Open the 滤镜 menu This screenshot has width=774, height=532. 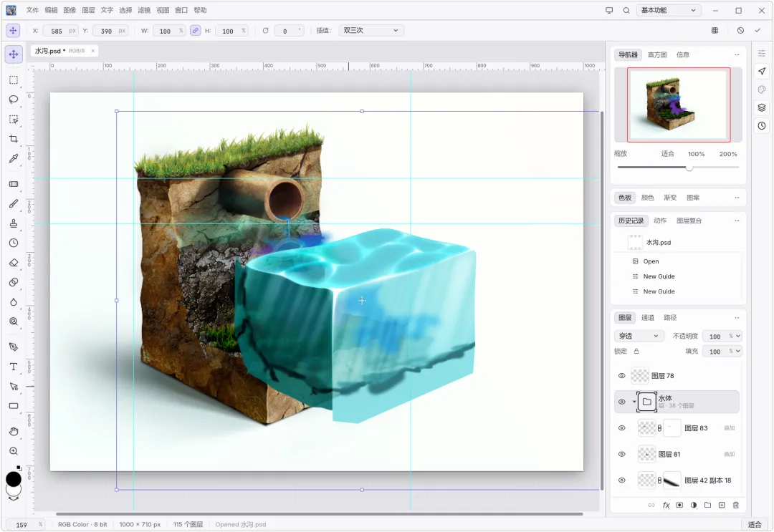[143, 10]
